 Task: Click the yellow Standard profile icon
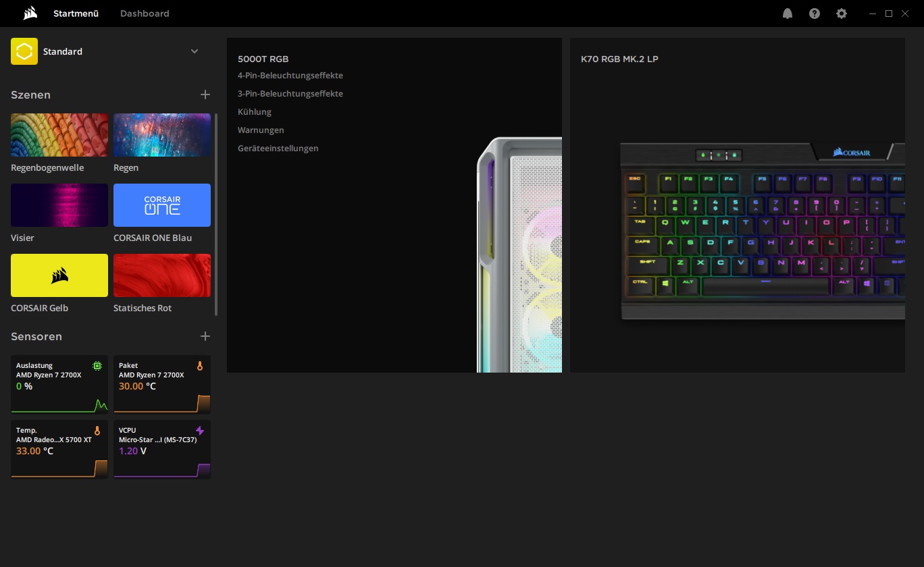24,51
